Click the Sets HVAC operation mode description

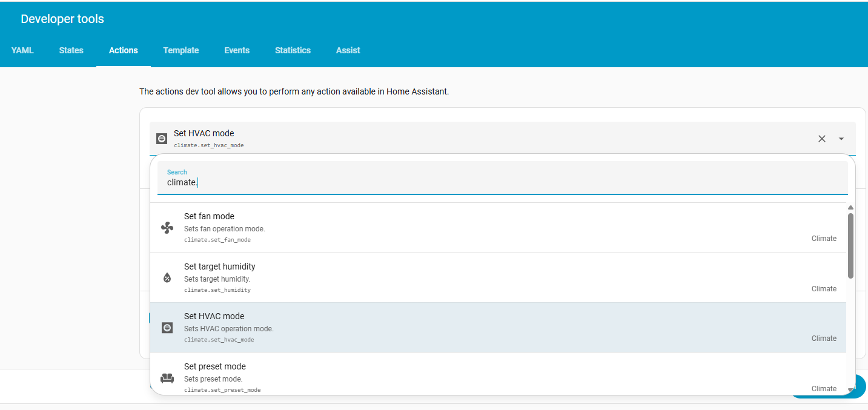(229, 329)
